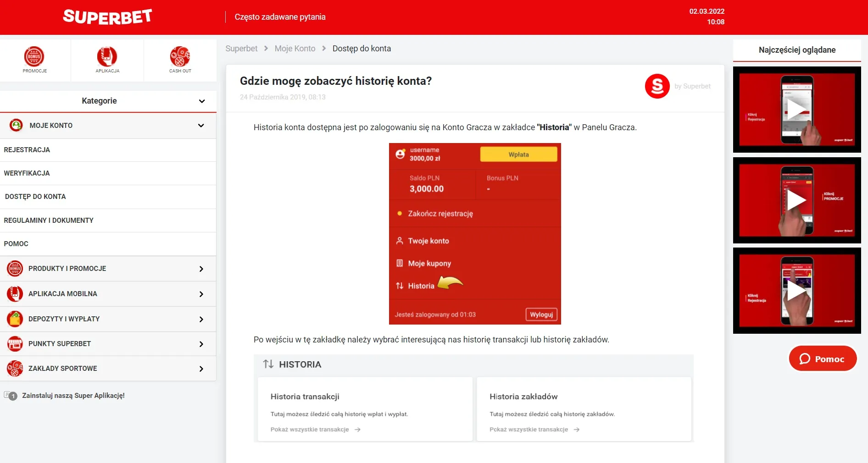The image size is (868, 463).
Task: Click the MOJE KONTO account icon
Action: 16,126
